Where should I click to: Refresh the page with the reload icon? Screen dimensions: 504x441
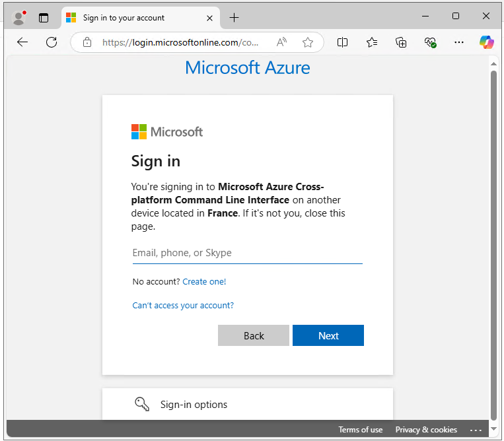[52, 42]
